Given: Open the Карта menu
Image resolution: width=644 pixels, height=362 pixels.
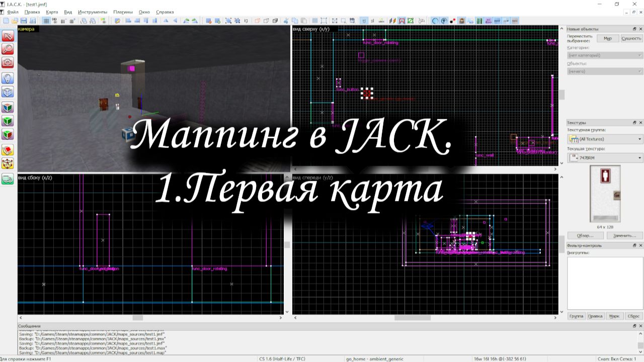Looking at the screenshot, I should pos(51,12).
